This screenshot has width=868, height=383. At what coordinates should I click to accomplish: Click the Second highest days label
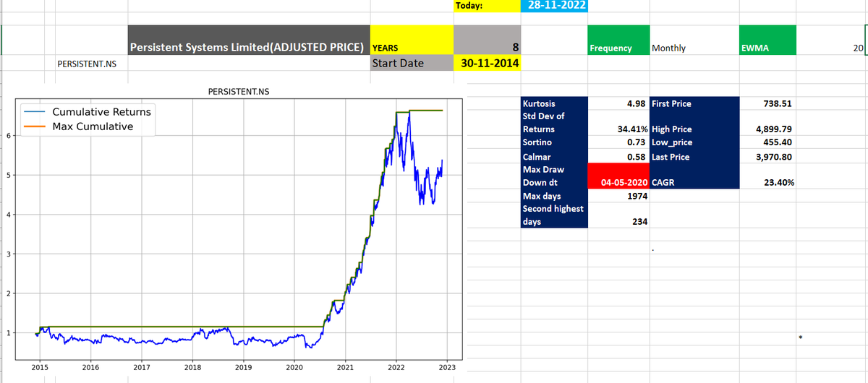click(554, 215)
